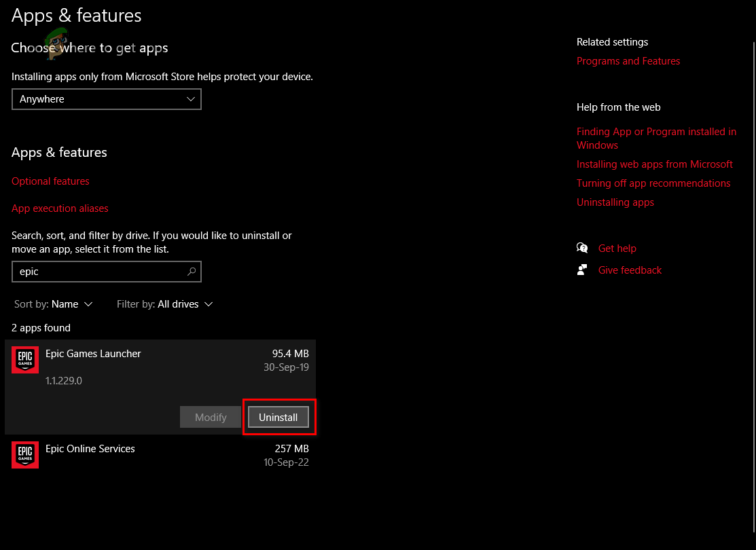This screenshot has height=550, width=756.
Task: Click the Epic Games Launcher app icon
Action: [x=25, y=360]
